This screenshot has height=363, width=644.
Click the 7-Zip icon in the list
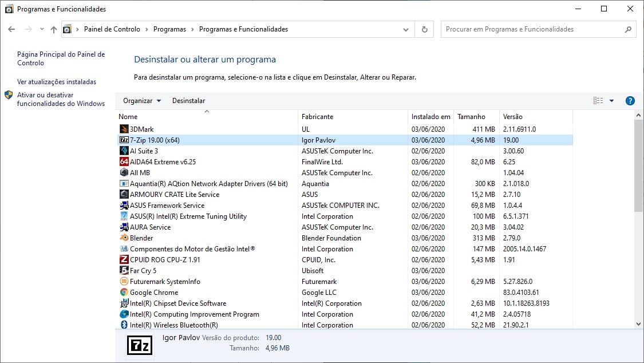coord(124,140)
